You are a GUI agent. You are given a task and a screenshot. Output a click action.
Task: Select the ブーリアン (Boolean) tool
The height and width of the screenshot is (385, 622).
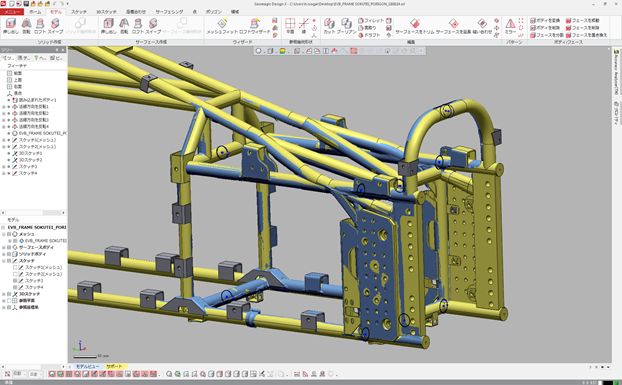coord(346,26)
